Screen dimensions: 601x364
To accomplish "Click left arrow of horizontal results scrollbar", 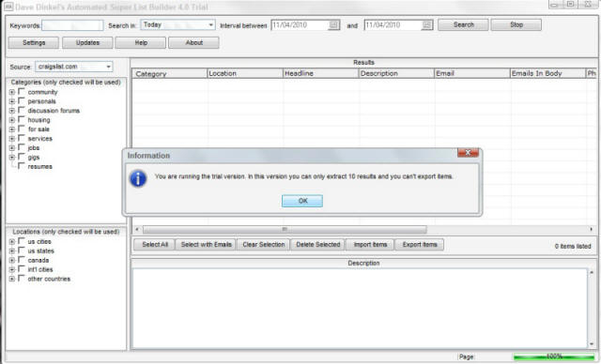I will [137, 229].
